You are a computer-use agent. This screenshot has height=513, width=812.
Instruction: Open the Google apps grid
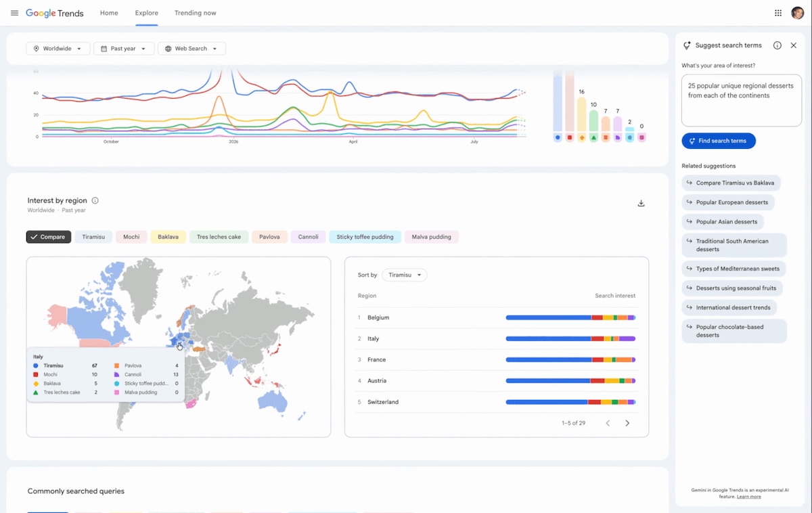pos(778,13)
